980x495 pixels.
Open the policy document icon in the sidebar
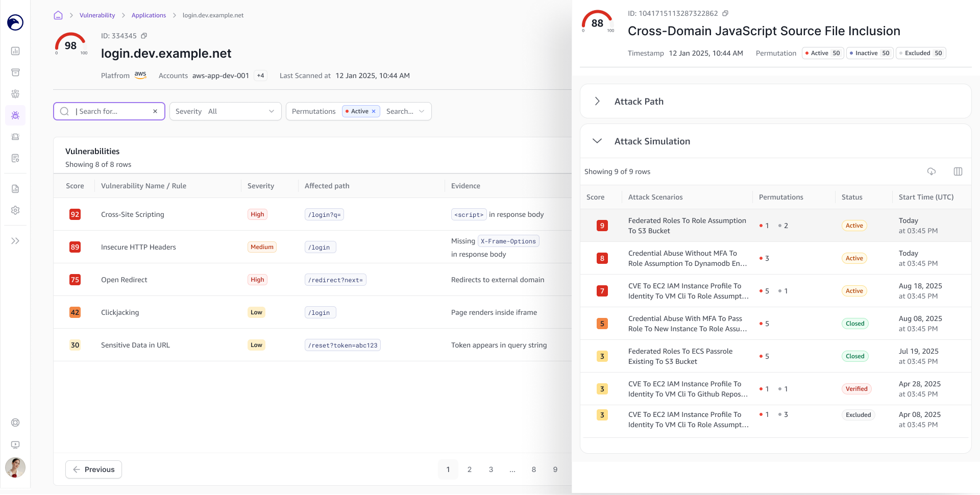click(x=15, y=158)
